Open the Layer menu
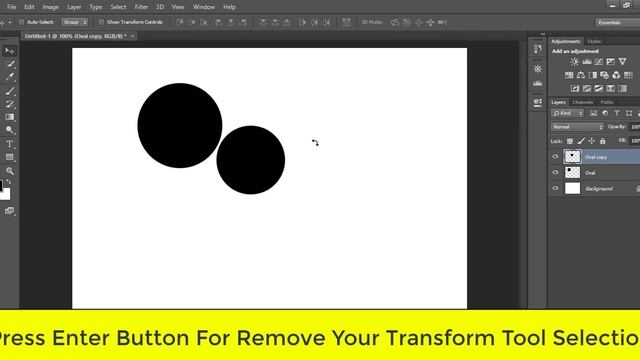This screenshot has width=640, height=360. point(74,7)
